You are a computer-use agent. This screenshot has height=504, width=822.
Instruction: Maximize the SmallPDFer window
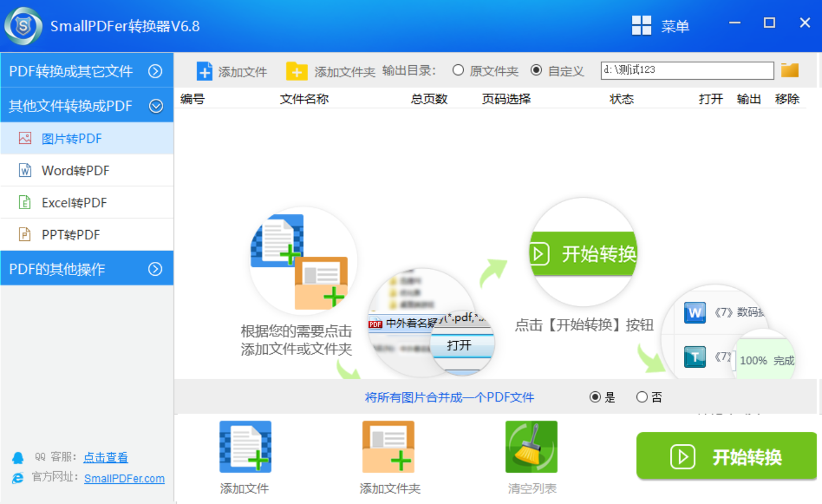[769, 23]
